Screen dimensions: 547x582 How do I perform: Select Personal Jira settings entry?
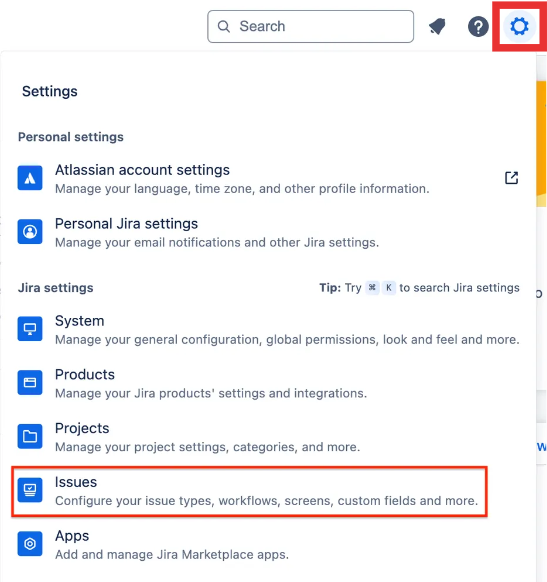[x=268, y=232]
